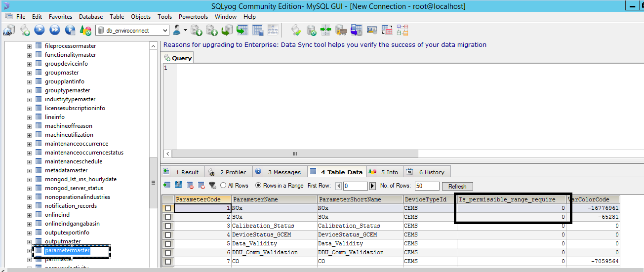
Task: Expand the fileprocessormaster table node
Action: pos(29,46)
